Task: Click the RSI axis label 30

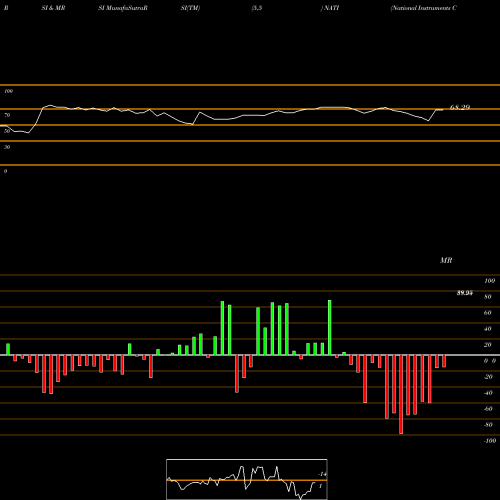Action: pyautogui.click(x=7, y=147)
